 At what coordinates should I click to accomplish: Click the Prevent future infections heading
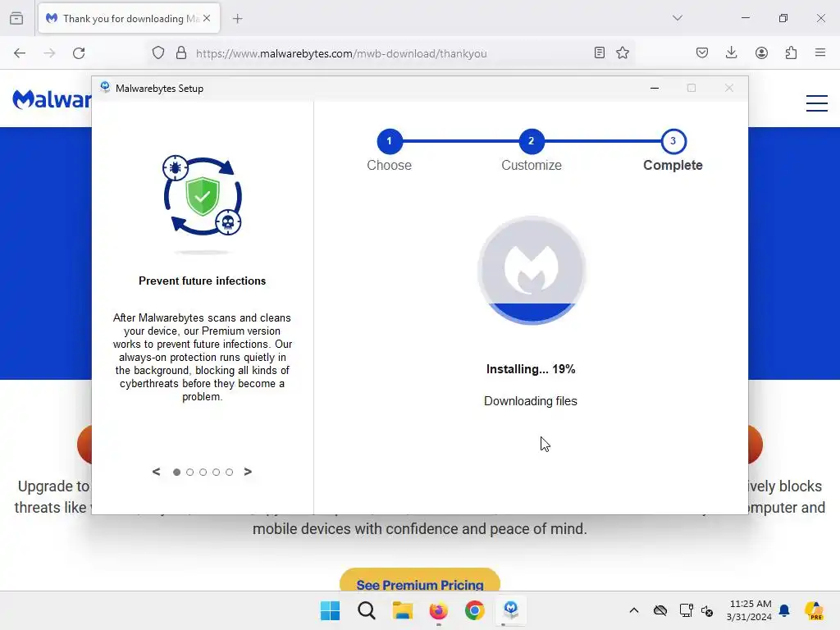tap(203, 281)
